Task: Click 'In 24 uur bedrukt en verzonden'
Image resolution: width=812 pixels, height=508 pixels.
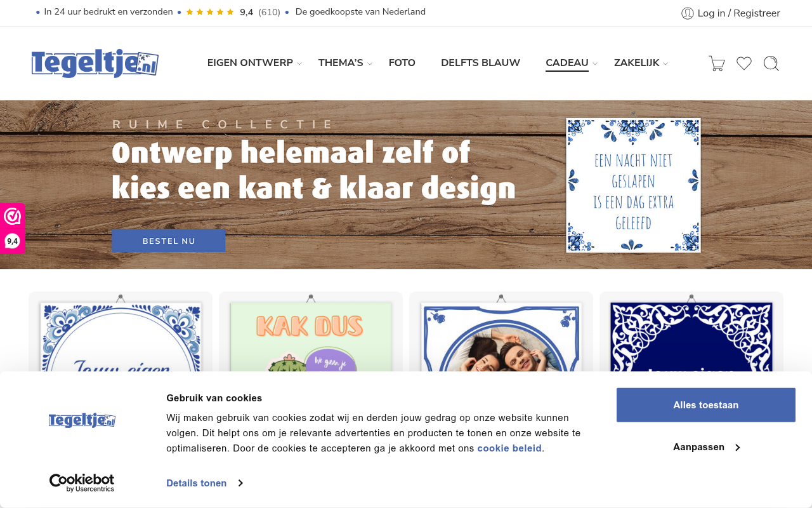Action: point(108,12)
